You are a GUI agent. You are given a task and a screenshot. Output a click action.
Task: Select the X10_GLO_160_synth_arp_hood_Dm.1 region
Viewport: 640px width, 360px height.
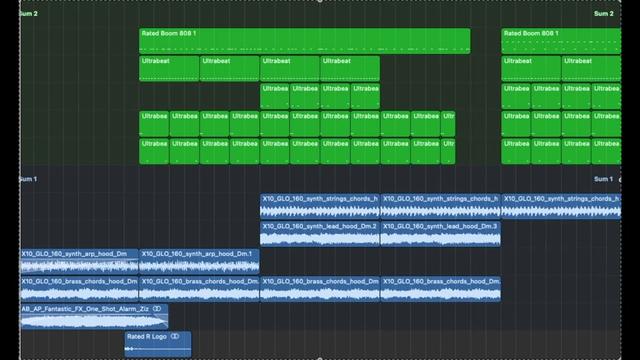199,261
